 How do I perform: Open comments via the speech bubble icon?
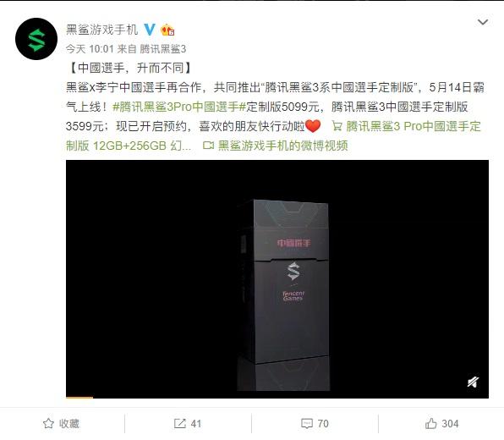(x=307, y=423)
